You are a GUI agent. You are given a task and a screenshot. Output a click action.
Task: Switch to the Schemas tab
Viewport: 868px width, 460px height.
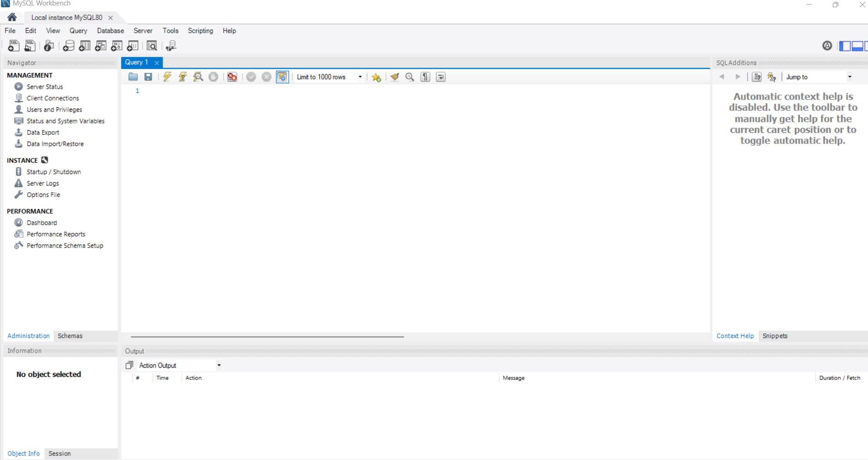click(70, 336)
